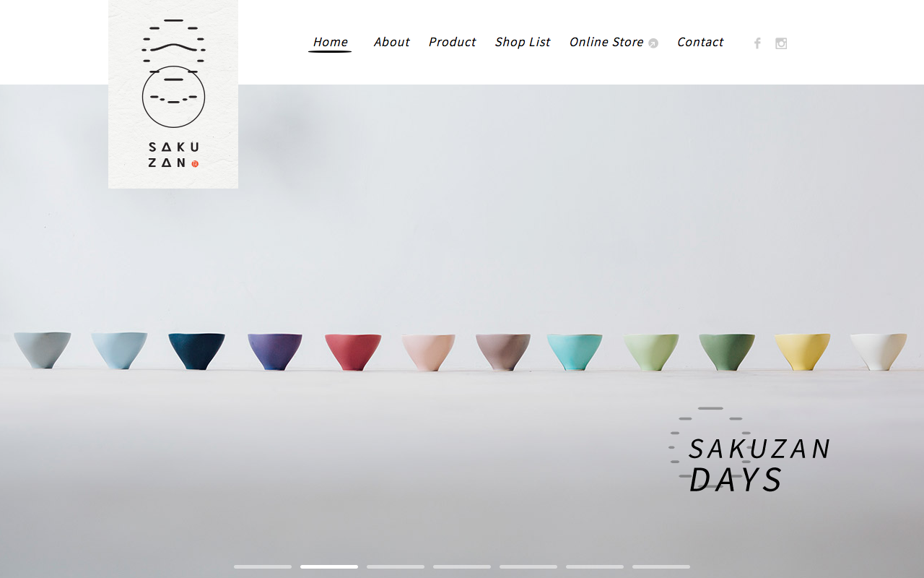The image size is (924, 578).
Task: Open the Contact page
Action: [x=700, y=42]
